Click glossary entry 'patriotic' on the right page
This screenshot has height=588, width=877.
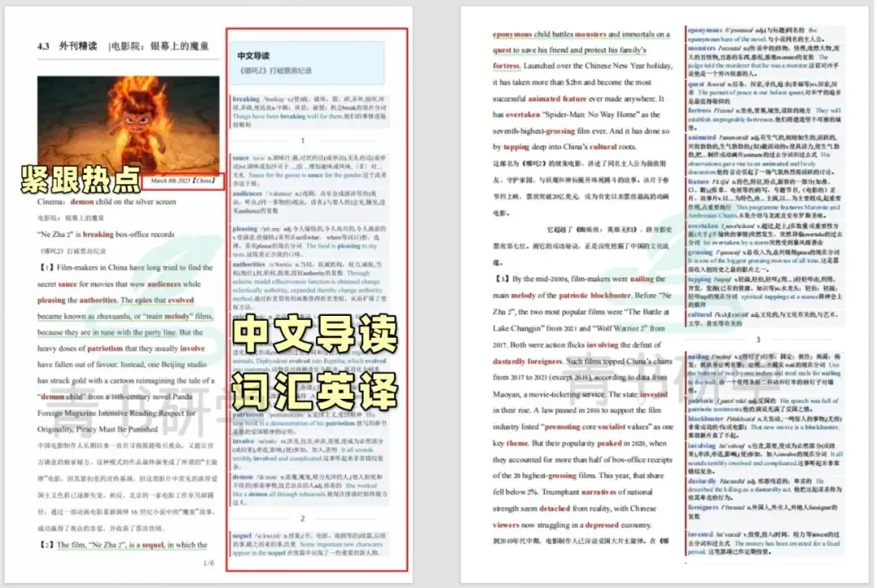[701, 400]
